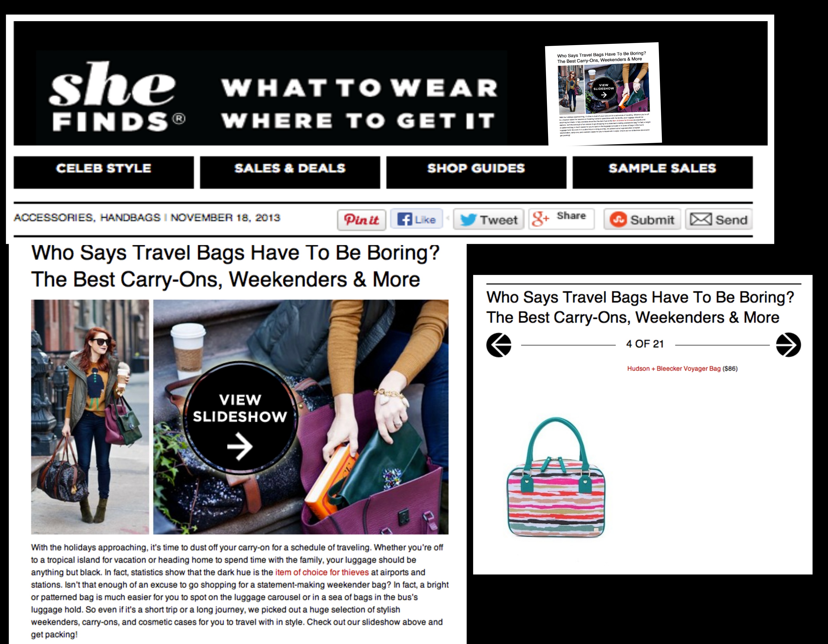The height and width of the screenshot is (644, 828).
Task: Follow the item of choice for thieves link
Action: tap(322, 572)
